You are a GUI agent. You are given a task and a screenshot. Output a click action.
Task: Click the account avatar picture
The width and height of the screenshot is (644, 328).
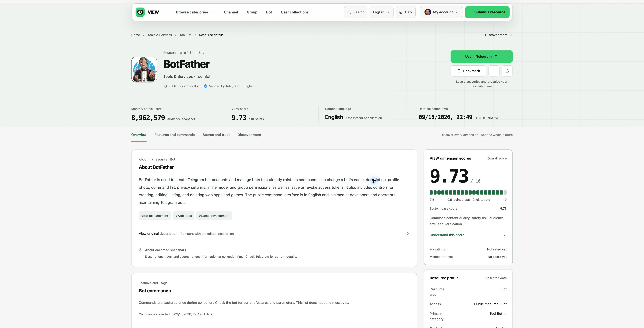point(428,12)
